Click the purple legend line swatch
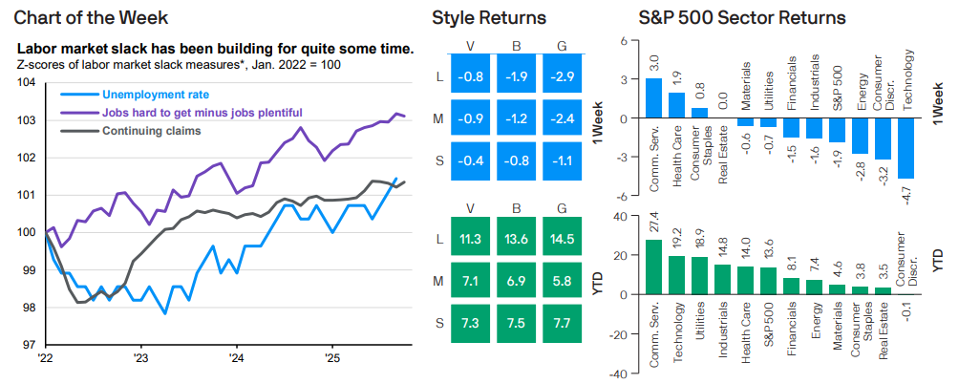The width and height of the screenshot is (980, 384). [x=77, y=113]
